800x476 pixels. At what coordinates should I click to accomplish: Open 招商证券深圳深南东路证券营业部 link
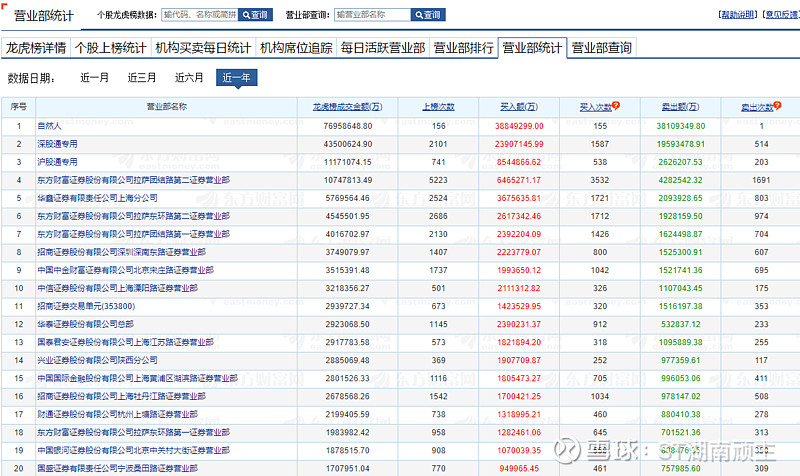(x=121, y=252)
